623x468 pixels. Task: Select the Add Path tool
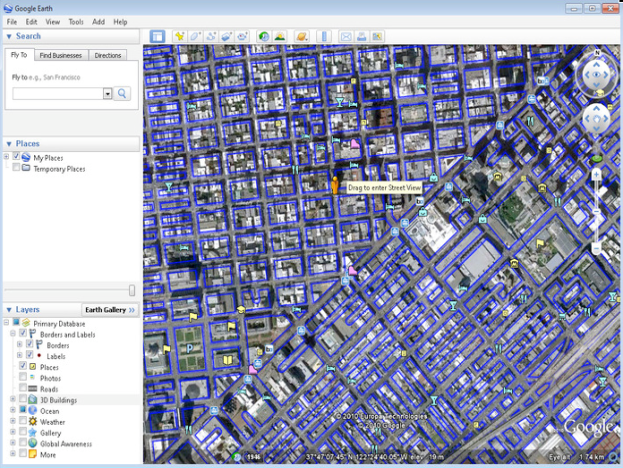coord(211,37)
